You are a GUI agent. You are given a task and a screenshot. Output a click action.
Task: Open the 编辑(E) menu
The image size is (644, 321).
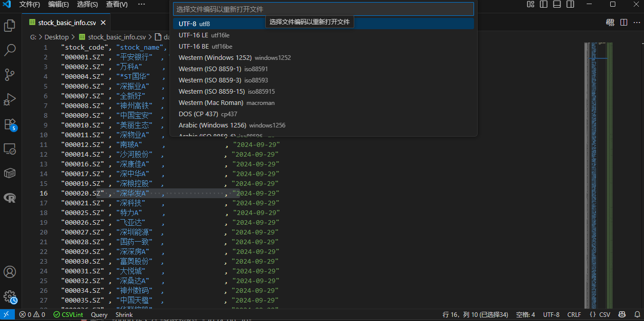coord(58,4)
